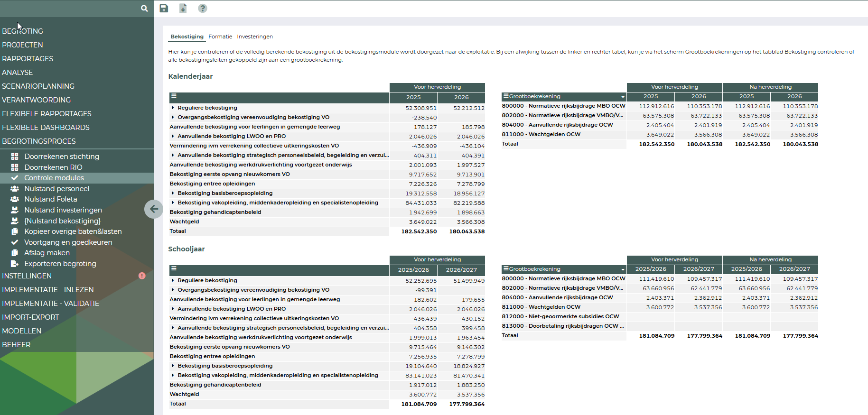868x415 pixels.
Task: Open the BEGROTINGSPROCES menu
Action: (x=39, y=141)
